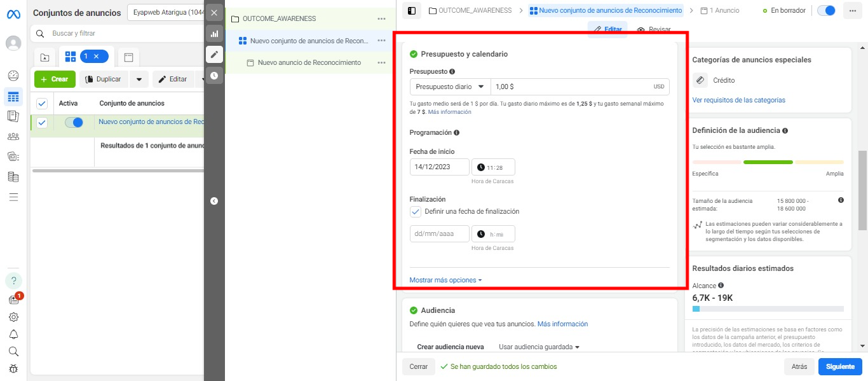This screenshot has height=381, width=868.
Task: Open the top-right three dots menu
Action: (851, 10)
